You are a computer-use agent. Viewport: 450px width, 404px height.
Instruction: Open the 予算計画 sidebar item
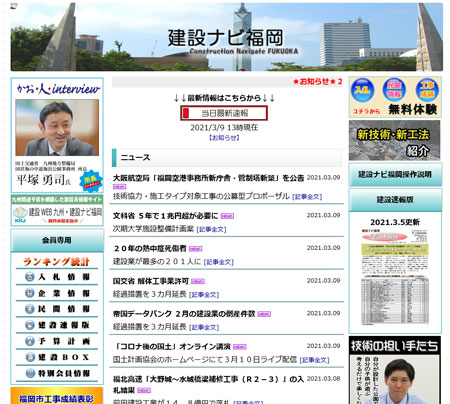[57, 341]
